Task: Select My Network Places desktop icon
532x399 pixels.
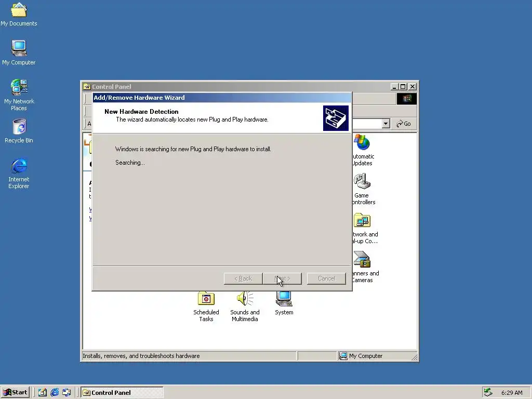Action: coord(19,95)
